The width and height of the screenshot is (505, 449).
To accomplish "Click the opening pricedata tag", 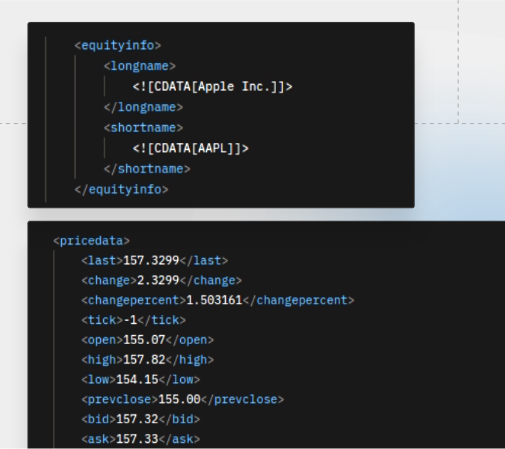I will pyautogui.click(x=91, y=241).
